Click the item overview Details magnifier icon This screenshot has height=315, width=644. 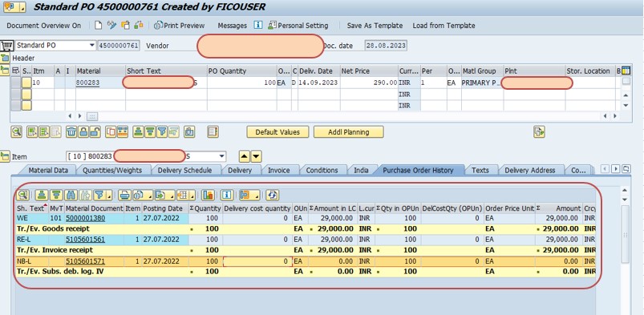[16, 131]
